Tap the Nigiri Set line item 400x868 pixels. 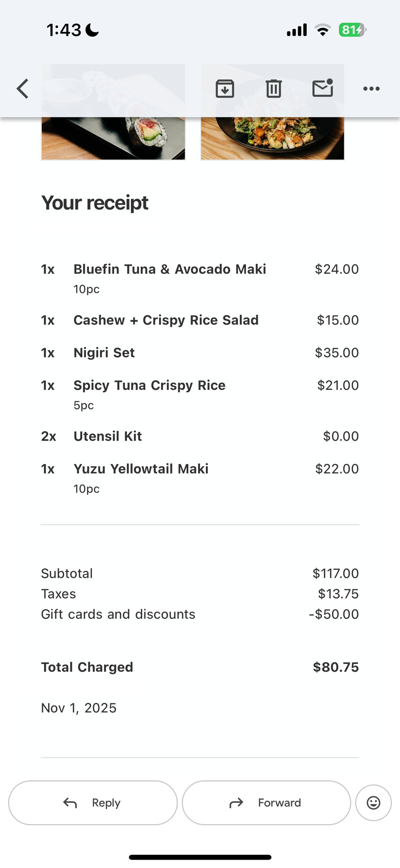point(104,353)
